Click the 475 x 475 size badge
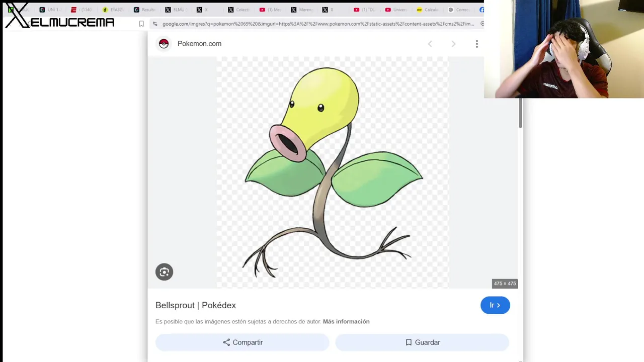644x362 pixels. tap(505, 284)
